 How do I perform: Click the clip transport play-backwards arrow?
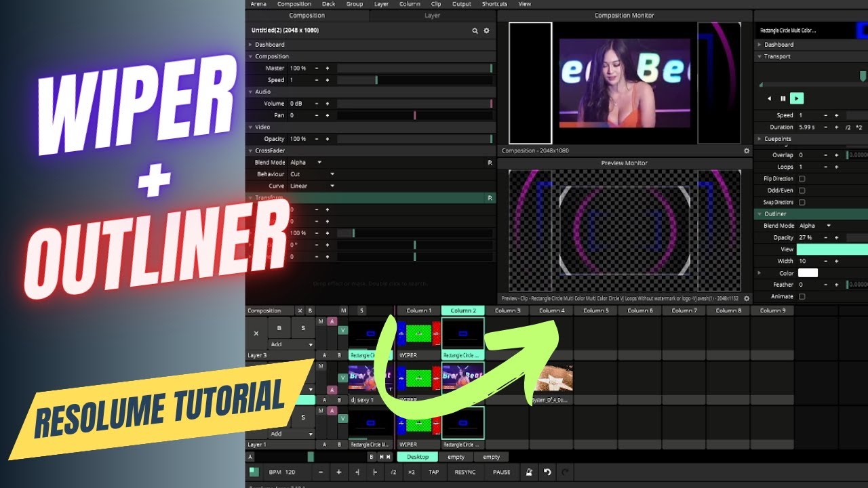769,98
